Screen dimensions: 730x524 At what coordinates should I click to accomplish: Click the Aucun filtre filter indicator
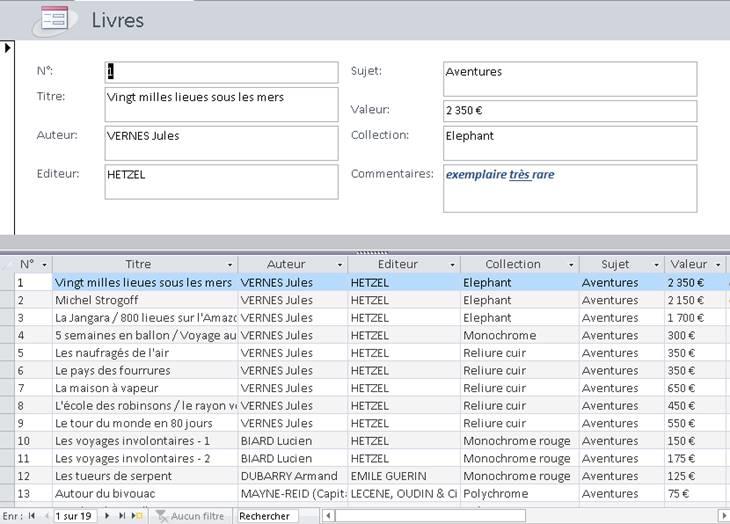pyautogui.click(x=190, y=516)
